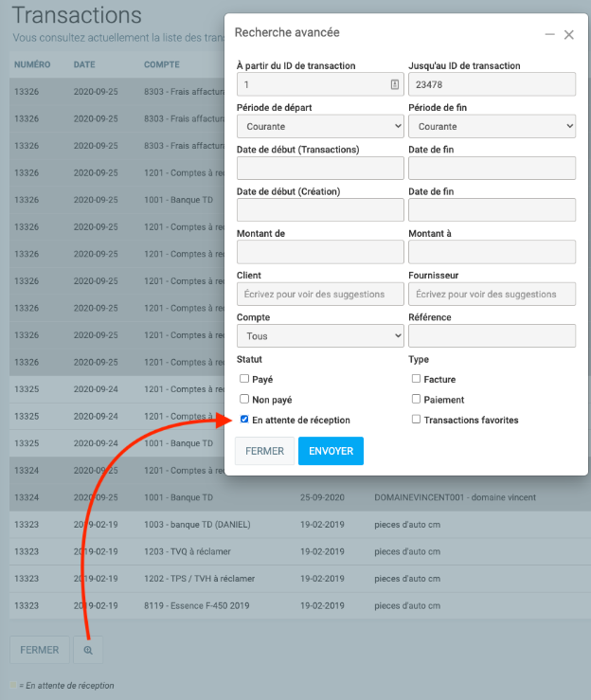The image size is (591, 700).
Task: Select the Paiement type checkbox
Action: (416, 400)
